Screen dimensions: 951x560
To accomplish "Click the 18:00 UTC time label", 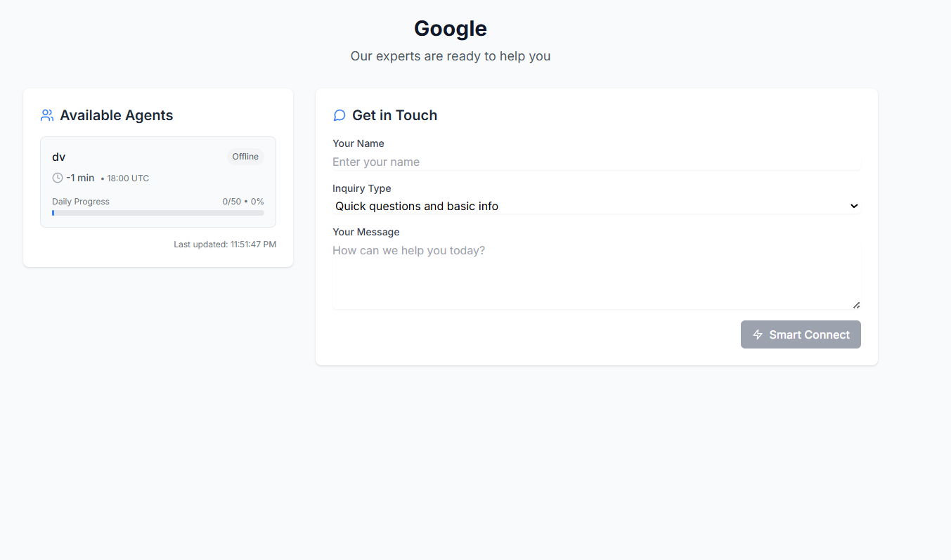I will pos(127,178).
